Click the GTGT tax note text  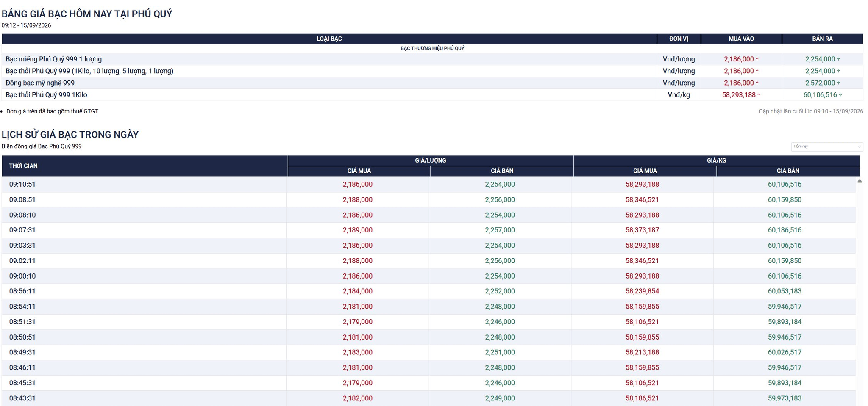click(x=52, y=111)
